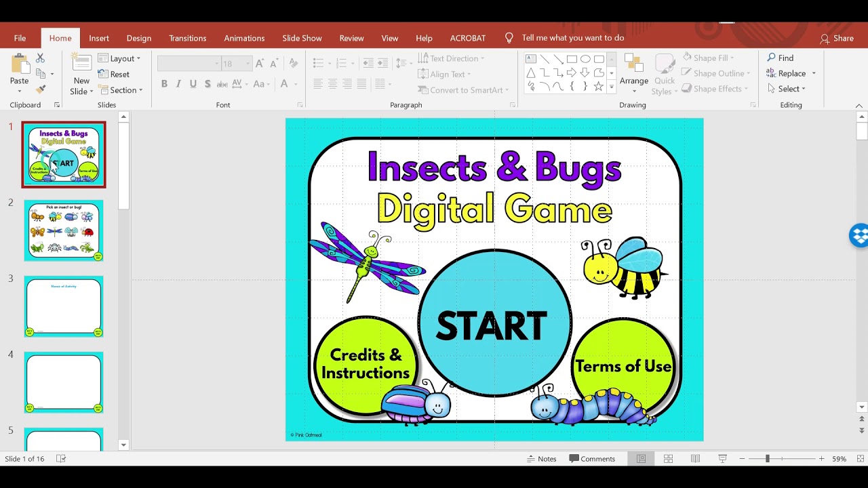Switch to the Design tab
The height and width of the screenshot is (488, 868).
pyautogui.click(x=139, y=38)
